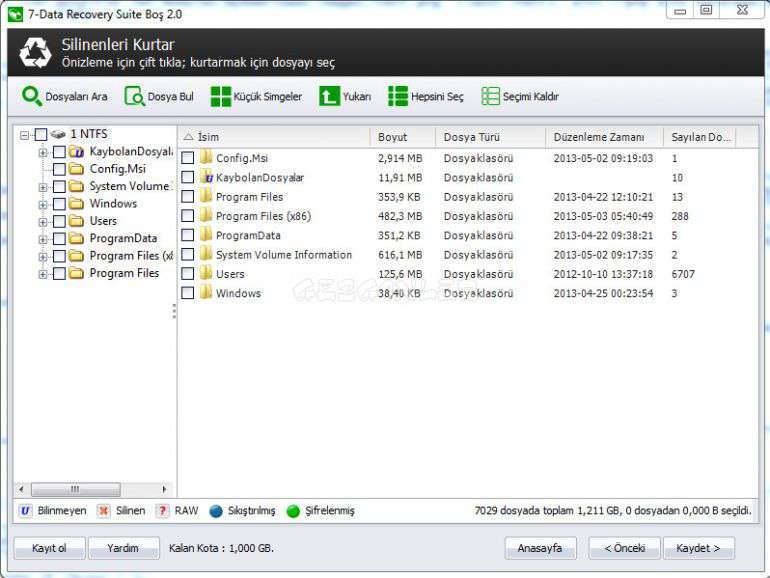
Task: Click the tree scrollbar left arrow
Action: [x=21, y=489]
